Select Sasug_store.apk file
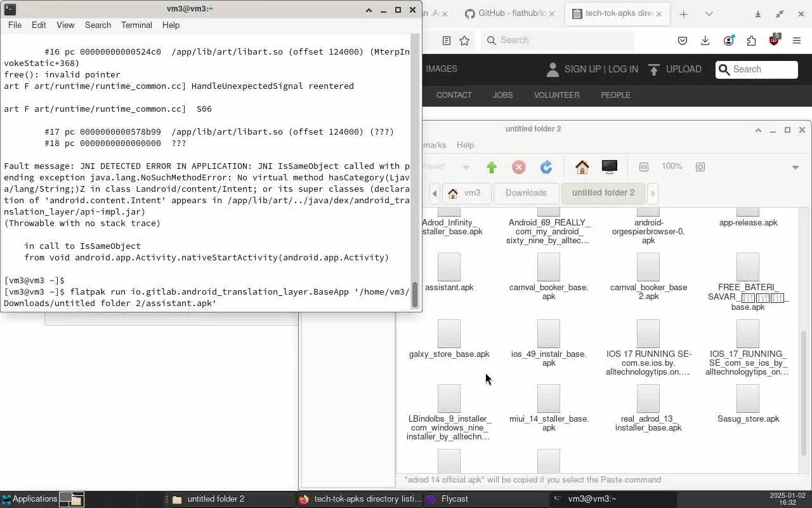The width and height of the screenshot is (812, 508). coord(748,404)
